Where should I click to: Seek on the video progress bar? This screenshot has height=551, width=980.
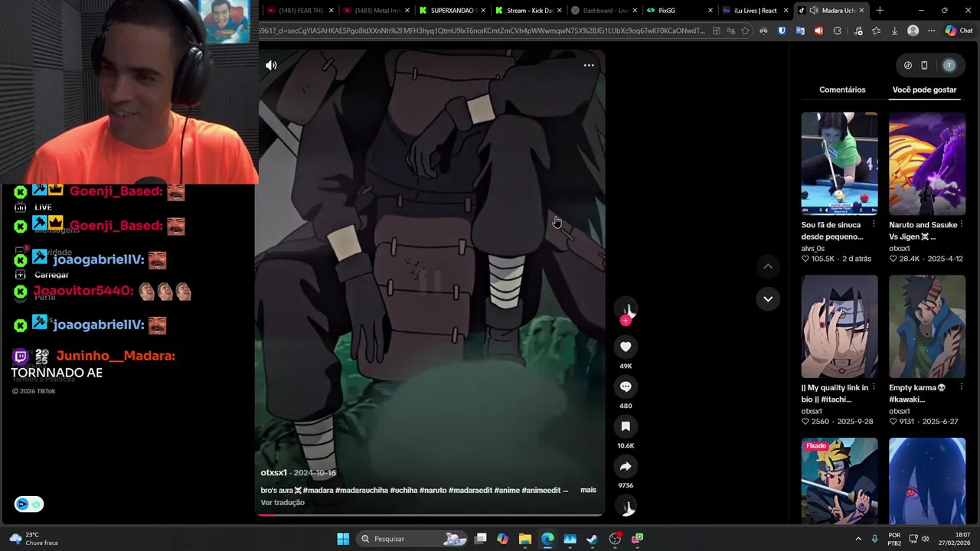coord(430,515)
